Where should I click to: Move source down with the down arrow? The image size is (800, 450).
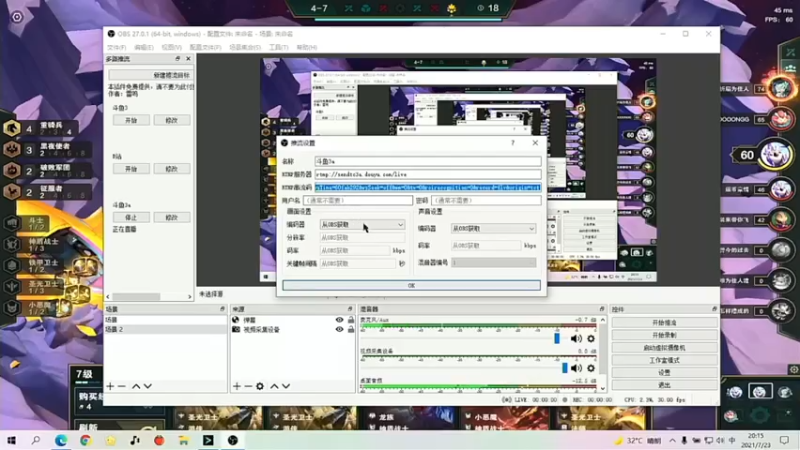(x=286, y=386)
